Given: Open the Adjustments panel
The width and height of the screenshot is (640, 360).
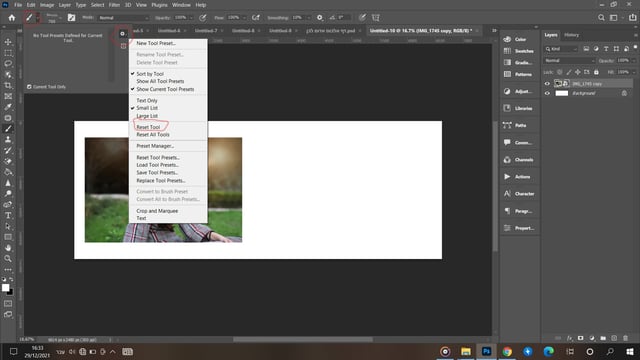Looking at the screenshot, I should click(518, 91).
